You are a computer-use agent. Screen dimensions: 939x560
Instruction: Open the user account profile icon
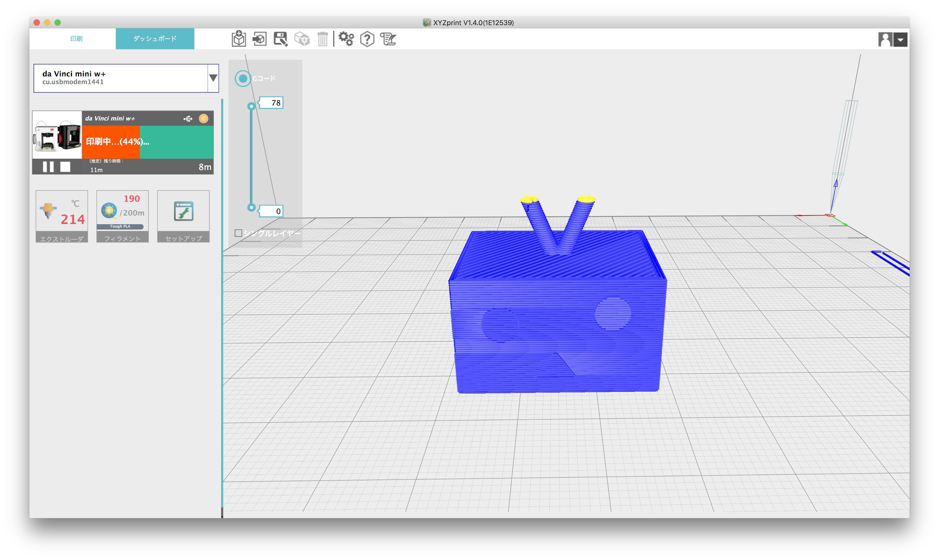[x=885, y=39]
